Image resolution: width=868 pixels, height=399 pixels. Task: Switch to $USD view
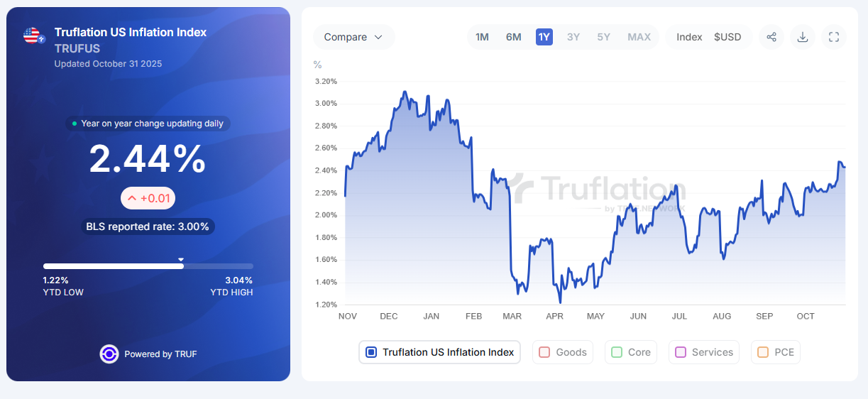click(727, 37)
